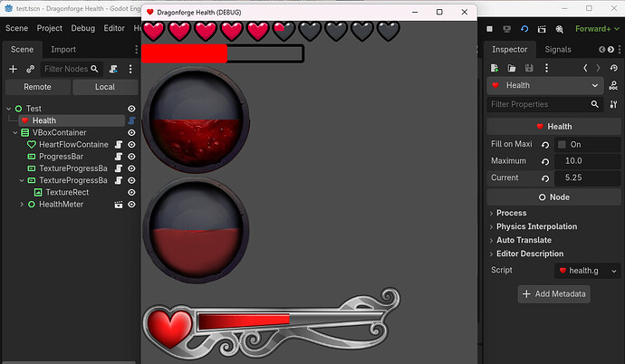Screen dimensions: 625x364
Task: Open Inspector extra options three dots
Action: point(546,68)
